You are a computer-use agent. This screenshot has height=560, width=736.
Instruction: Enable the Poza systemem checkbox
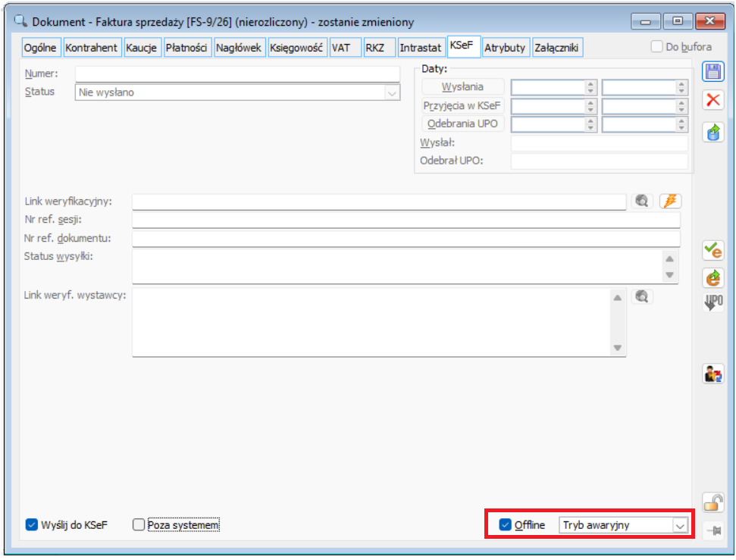click(x=137, y=524)
